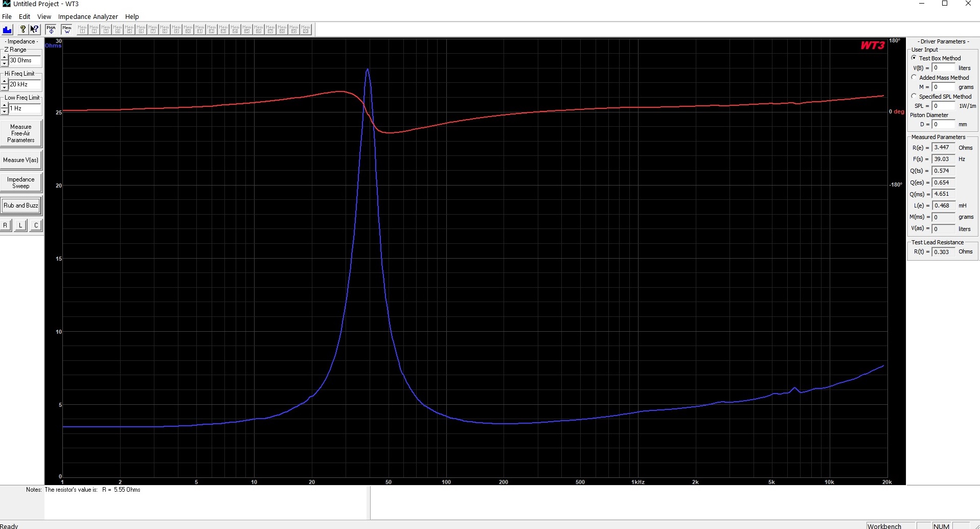Click the L(e) value 0.468 field
The height and width of the screenshot is (529, 980).
943,205
